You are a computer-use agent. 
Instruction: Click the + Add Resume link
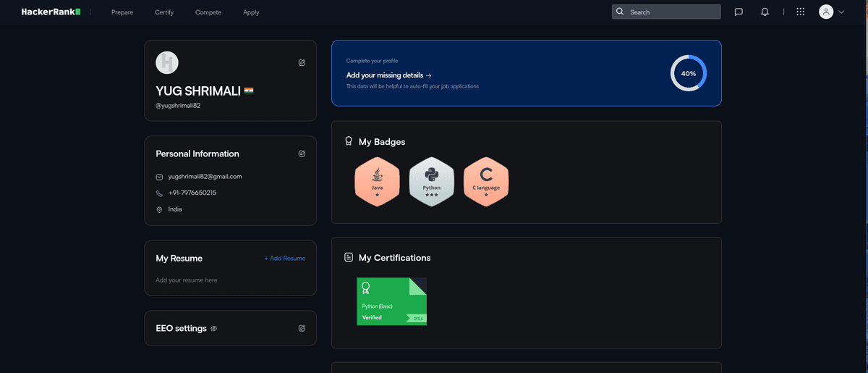pyautogui.click(x=285, y=259)
